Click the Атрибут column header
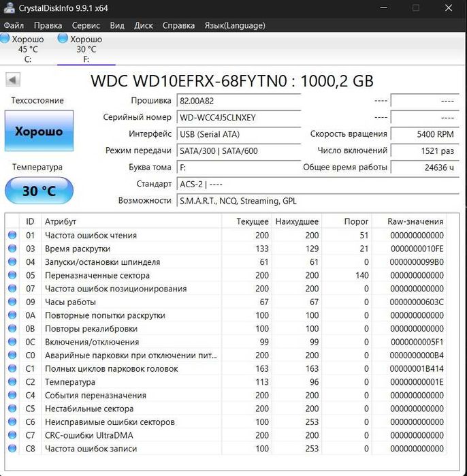Image resolution: width=467 pixels, height=476 pixels. coord(131,221)
